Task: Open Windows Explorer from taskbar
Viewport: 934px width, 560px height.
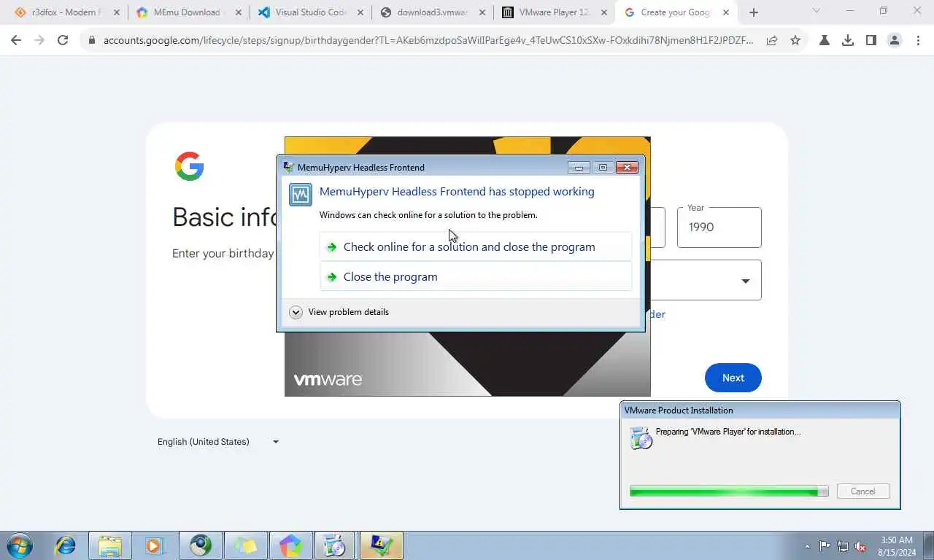Action: coord(110,545)
